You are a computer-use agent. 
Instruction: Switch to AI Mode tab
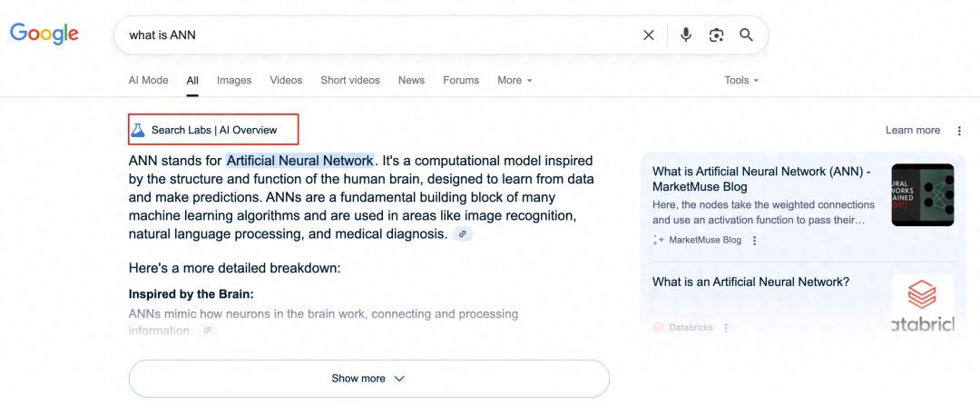pos(148,80)
